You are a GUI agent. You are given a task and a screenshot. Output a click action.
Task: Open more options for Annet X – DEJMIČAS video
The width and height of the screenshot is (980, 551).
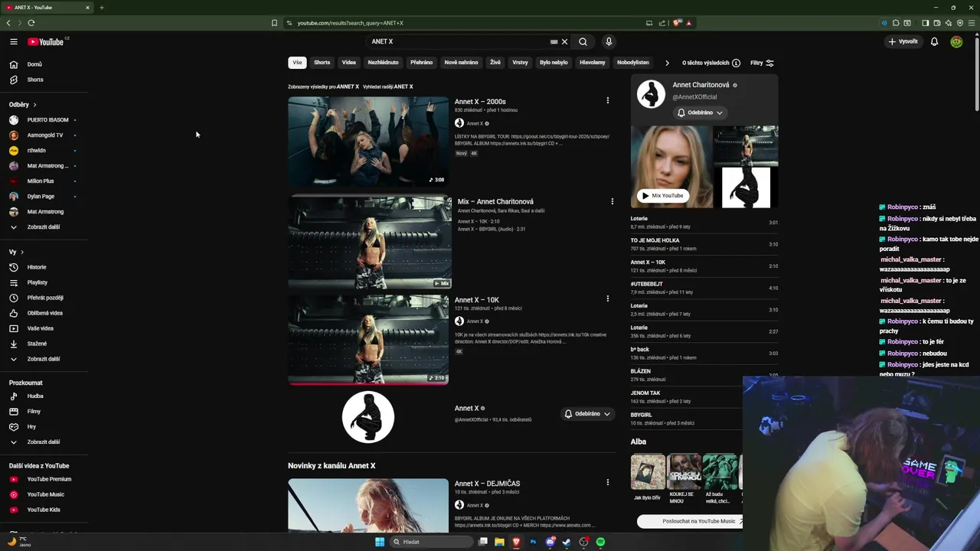click(x=608, y=482)
